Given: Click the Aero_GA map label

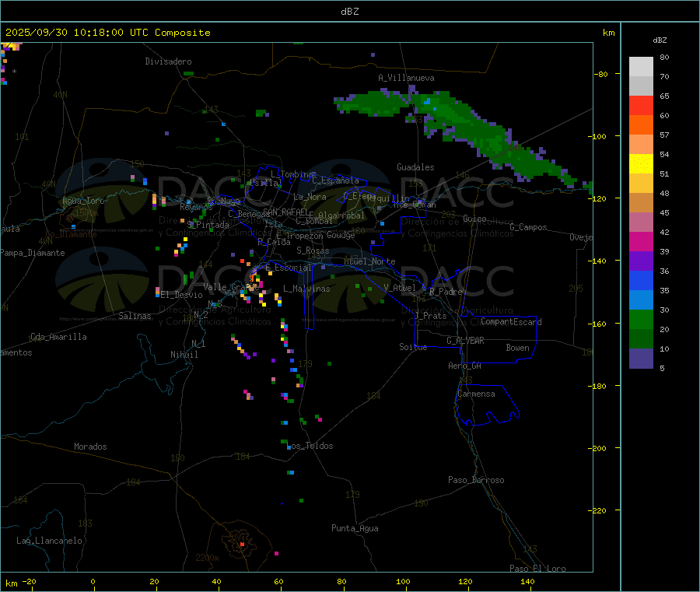Looking at the screenshot, I should tap(465, 366).
